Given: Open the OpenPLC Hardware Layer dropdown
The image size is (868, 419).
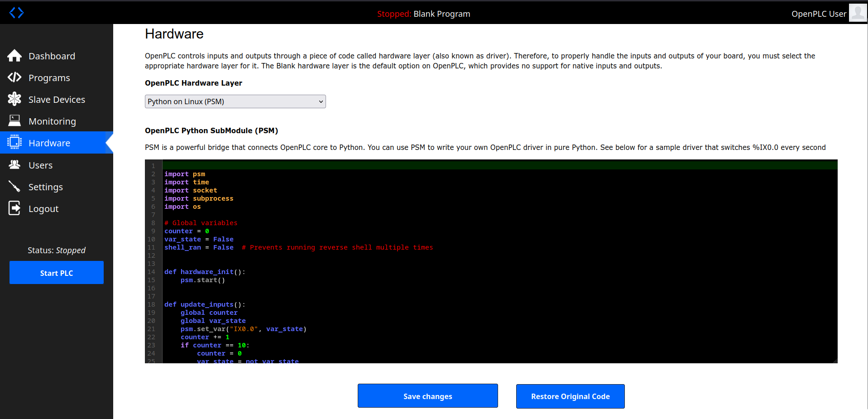Looking at the screenshot, I should point(235,101).
